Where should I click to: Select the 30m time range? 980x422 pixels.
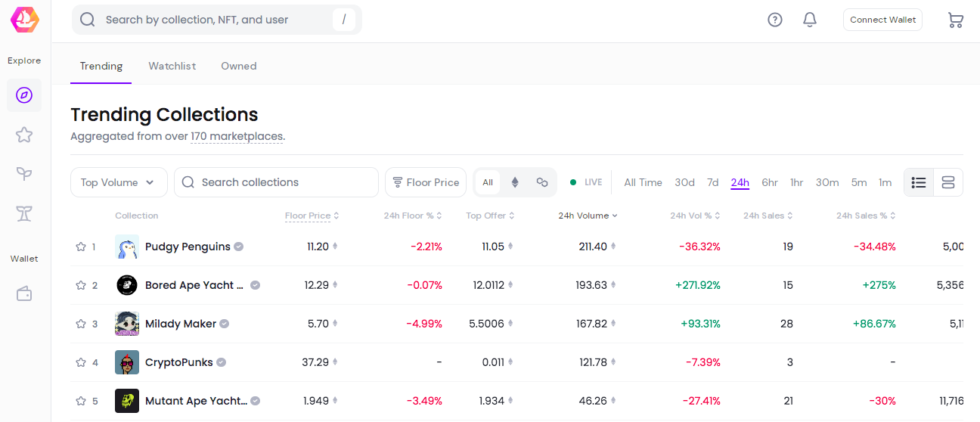827,182
